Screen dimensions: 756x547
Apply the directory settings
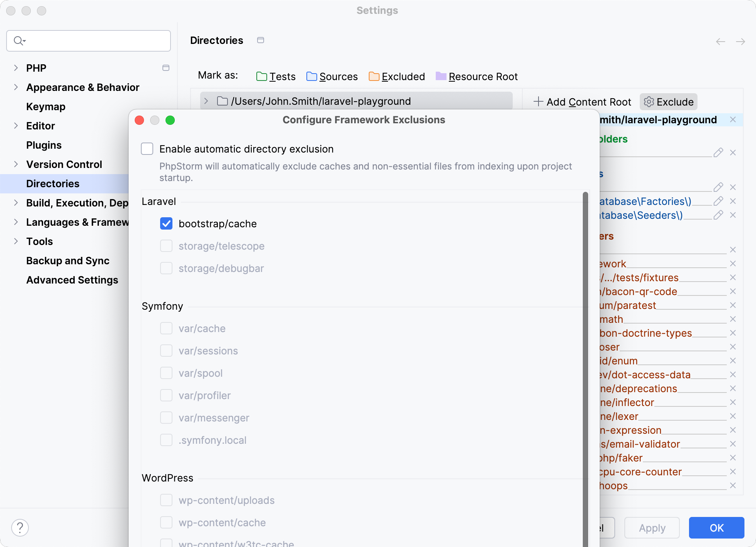tap(652, 528)
